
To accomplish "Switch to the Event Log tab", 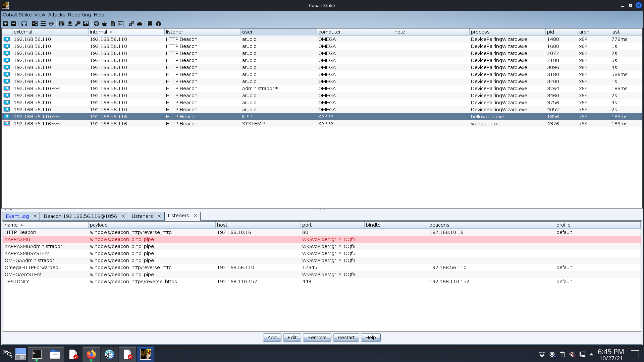I will [17, 216].
